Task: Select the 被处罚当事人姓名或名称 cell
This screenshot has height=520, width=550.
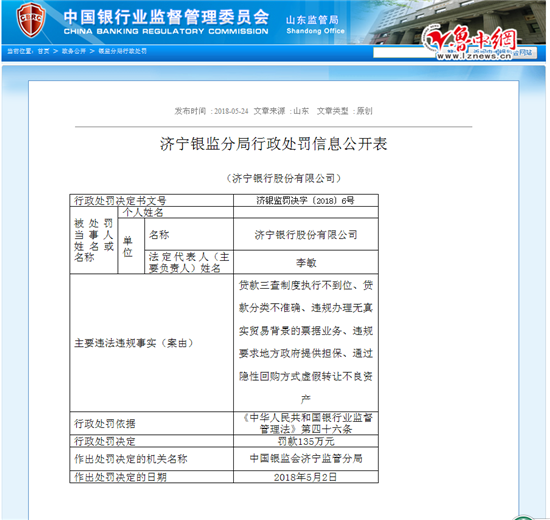Action: (x=94, y=240)
